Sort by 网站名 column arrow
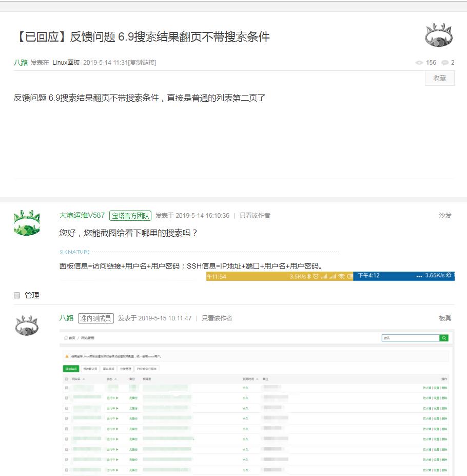467x476 pixels. coord(84,379)
